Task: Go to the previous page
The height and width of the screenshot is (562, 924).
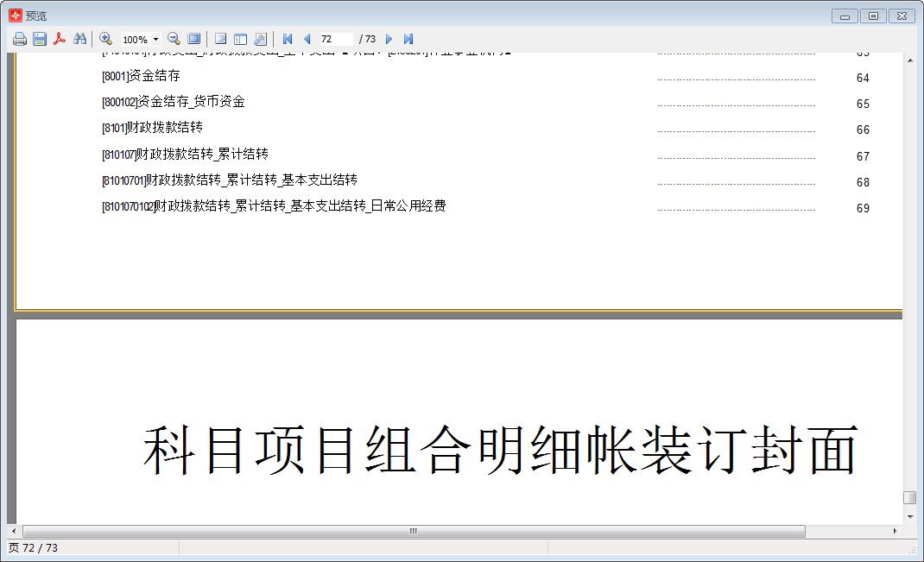Action: coord(307,39)
